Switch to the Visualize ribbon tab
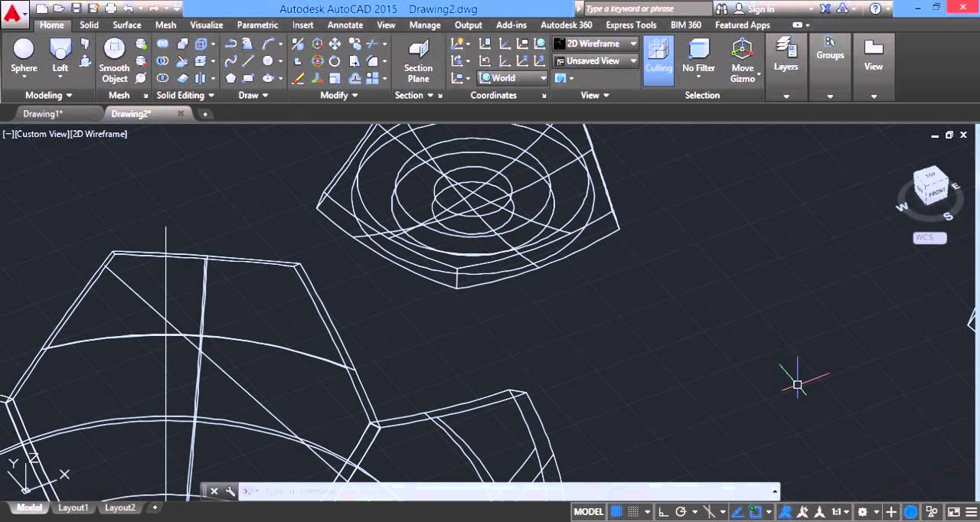980x522 pixels. coord(207,24)
